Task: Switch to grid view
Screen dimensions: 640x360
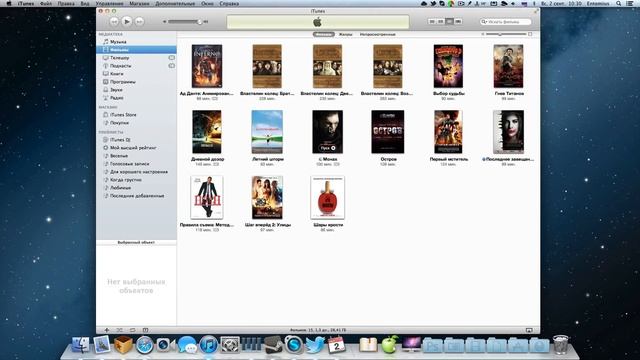Action: click(449, 21)
